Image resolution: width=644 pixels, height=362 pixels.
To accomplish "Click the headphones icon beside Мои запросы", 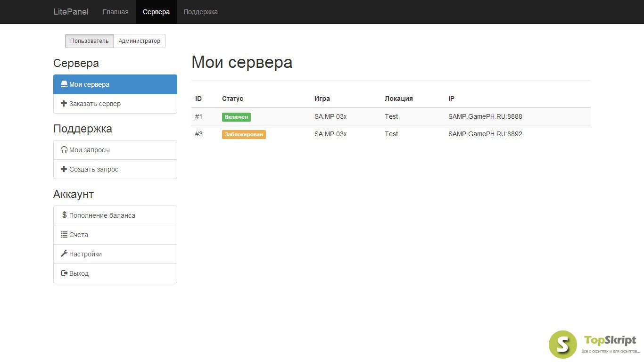I will 64,150.
